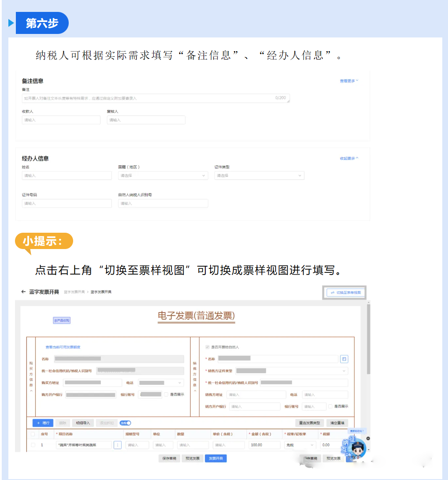This screenshot has height=480, width=448.
Task: Click the 查看更多 link in 备注信息
Action: (349, 81)
